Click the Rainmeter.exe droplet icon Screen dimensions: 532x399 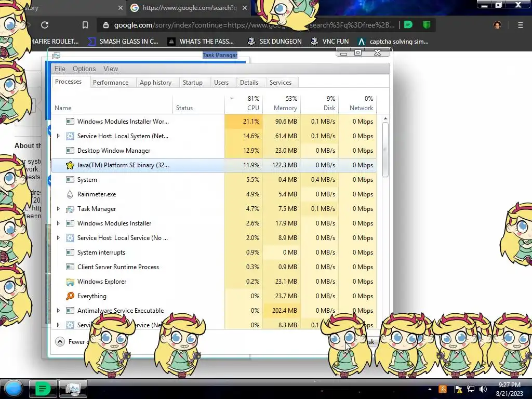coord(70,194)
